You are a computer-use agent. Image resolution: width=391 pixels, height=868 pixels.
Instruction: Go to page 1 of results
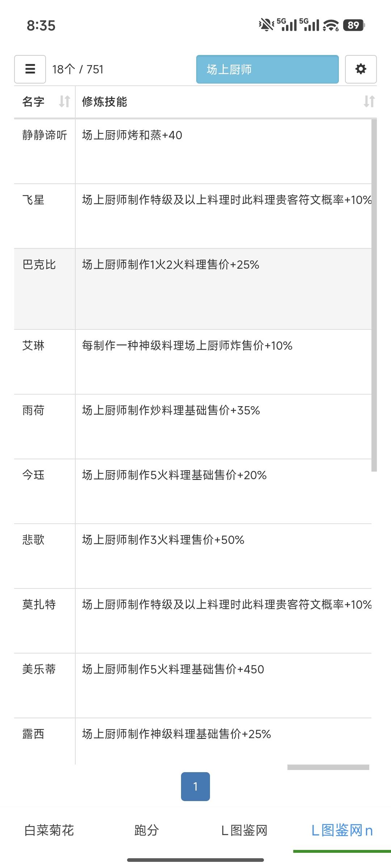click(195, 786)
